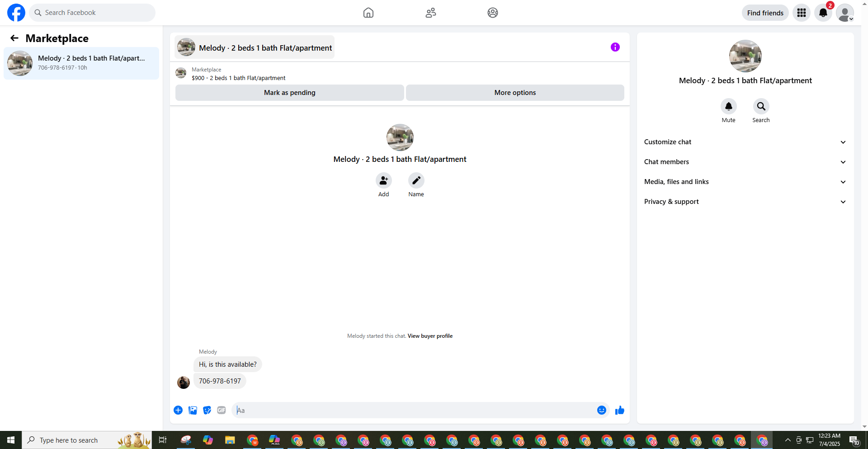
Task: Open the Groups icon in top navigation
Action: 493,13
